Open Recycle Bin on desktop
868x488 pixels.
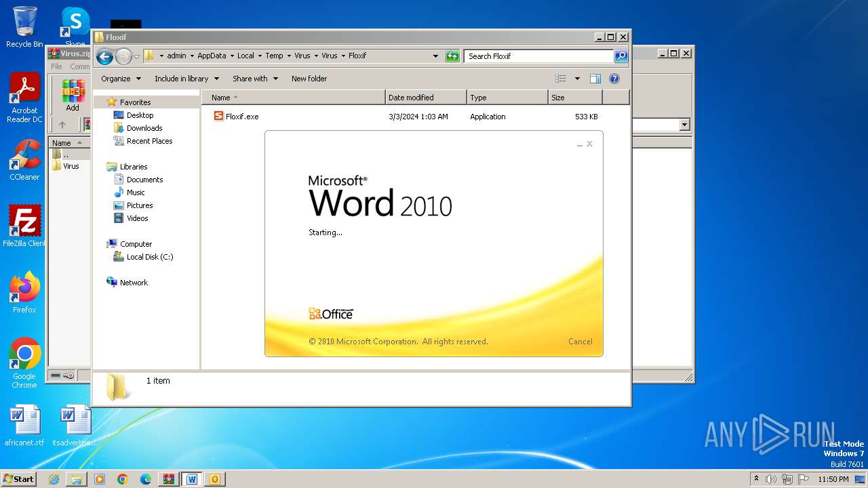pyautogui.click(x=24, y=27)
